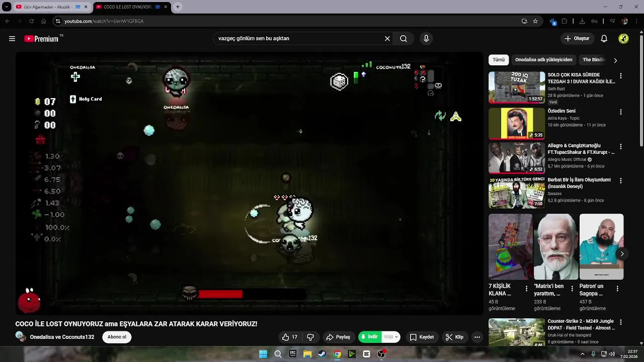Open options for Matrix'i ben yarattım short
Screen dimensions: 644x362
[572, 289]
